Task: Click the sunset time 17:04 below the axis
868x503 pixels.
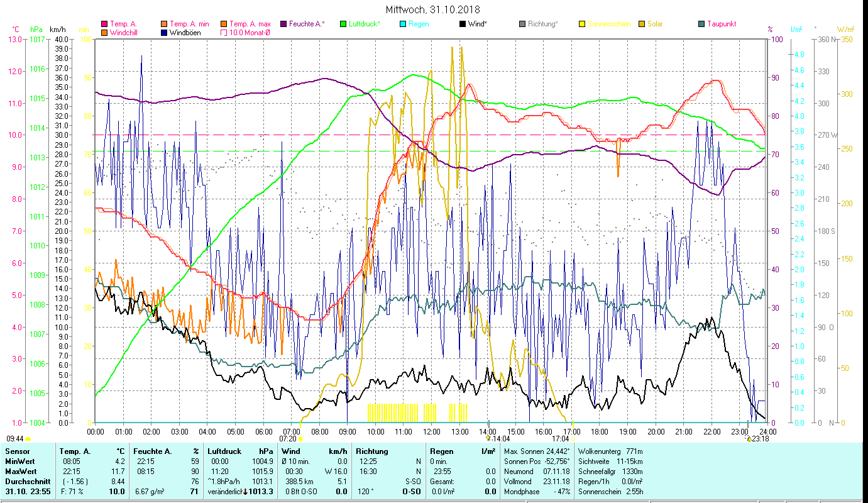Action: click(x=561, y=439)
